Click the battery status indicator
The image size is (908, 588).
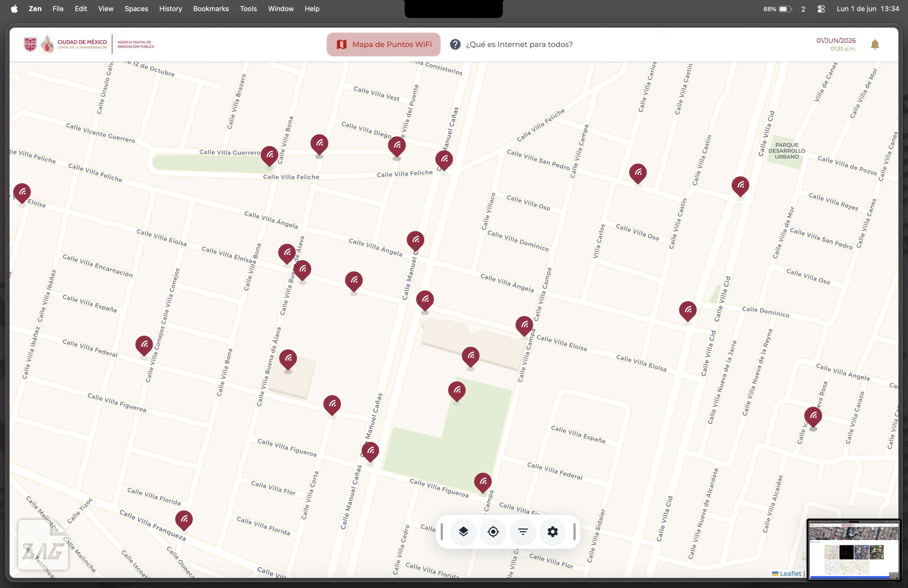(778, 9)
